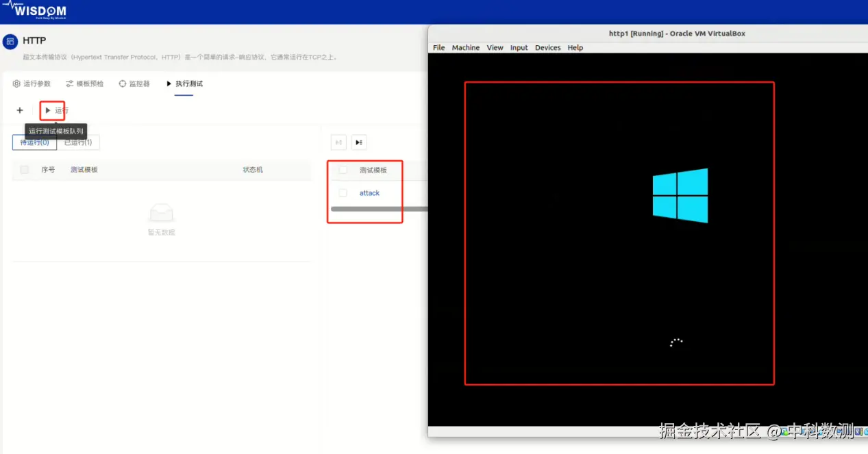Toggle select-all checkbox in right 测试模板 header
The image size is (868, 454).
(x=343, y=170)
